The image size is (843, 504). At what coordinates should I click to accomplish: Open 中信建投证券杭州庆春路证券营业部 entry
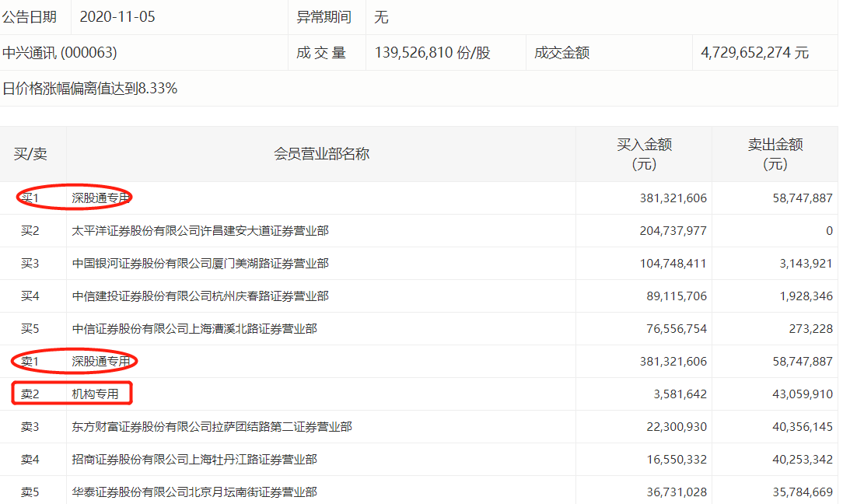click(x=200, y=296)
